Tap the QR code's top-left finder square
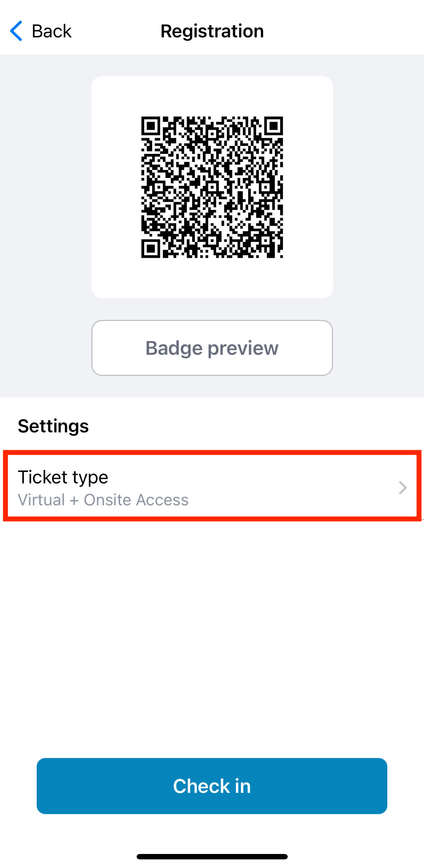Screen dimensions: 424x868 151,126
